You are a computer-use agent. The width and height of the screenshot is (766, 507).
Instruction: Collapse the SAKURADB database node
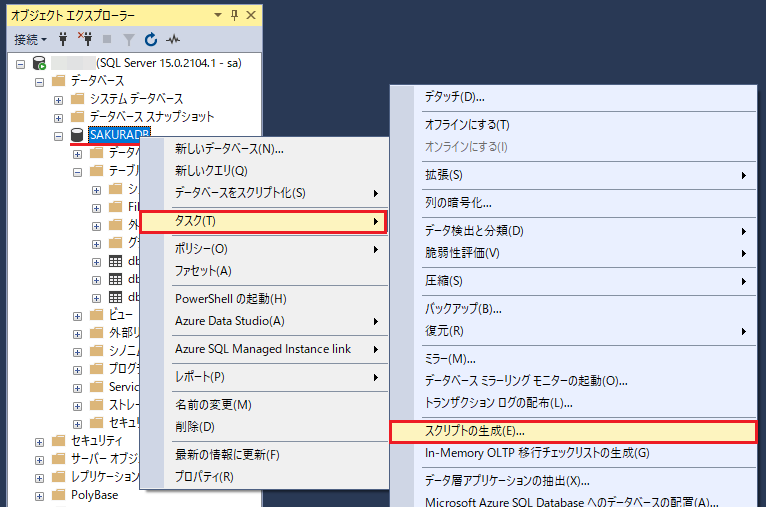click(x=58, y=135)
